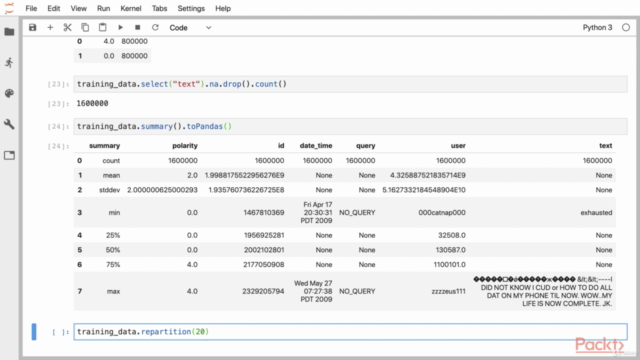Click the polarity column header
The height and width of the screenshot is (360, 640).
click(184, 145)
